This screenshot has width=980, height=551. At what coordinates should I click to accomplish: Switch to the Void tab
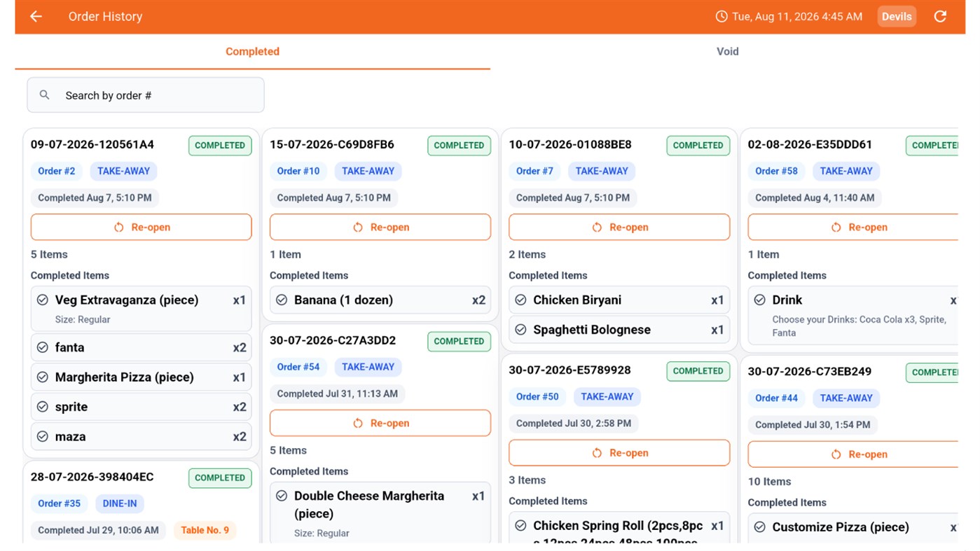pos(727,52)
